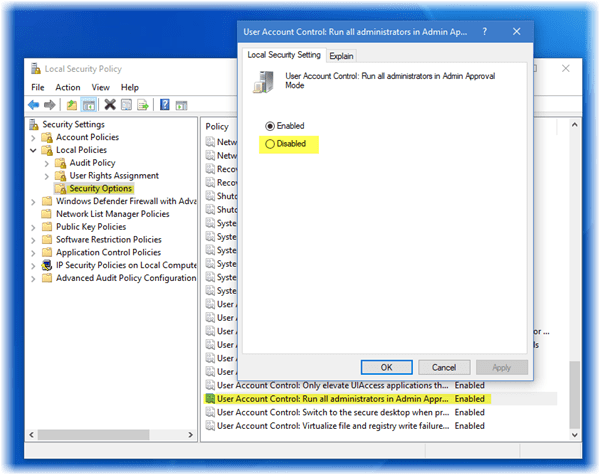Image resolution: width=600 pixels, height=475 pixels.
Task: Click the Delete X toolbar icon
Action: tap(110, 104)
